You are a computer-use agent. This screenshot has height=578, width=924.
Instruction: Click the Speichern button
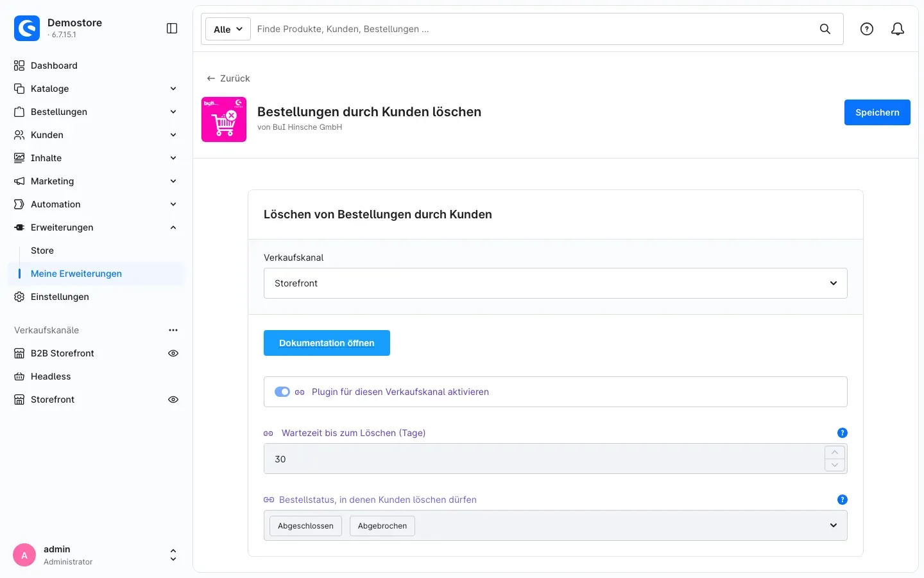[877, 112]
